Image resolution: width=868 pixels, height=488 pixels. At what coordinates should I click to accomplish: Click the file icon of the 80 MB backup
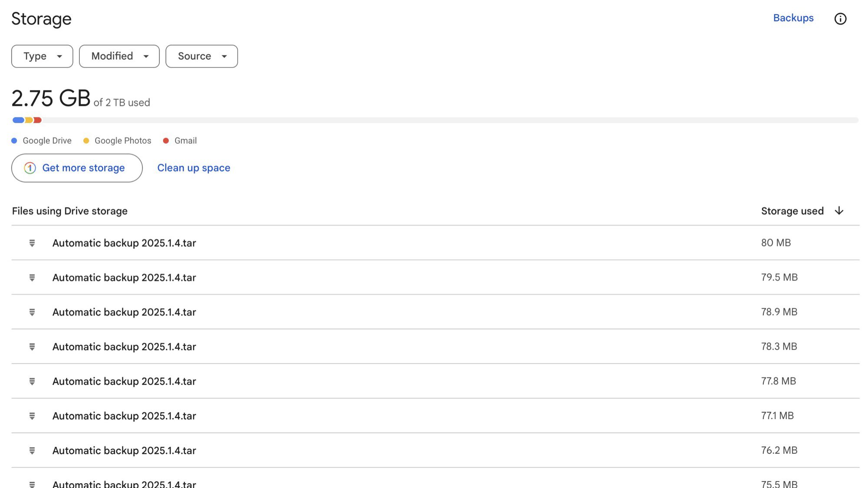(x=32, y=243)
